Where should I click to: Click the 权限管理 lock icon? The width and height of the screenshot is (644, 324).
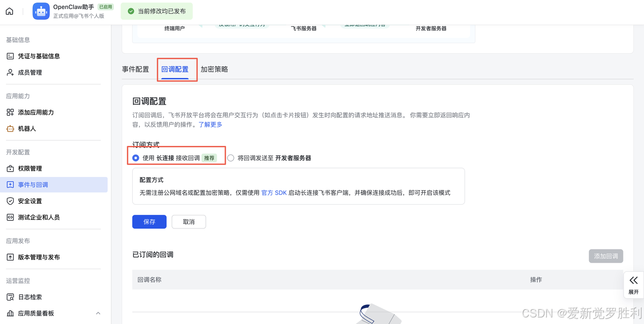tap(10, 169)
